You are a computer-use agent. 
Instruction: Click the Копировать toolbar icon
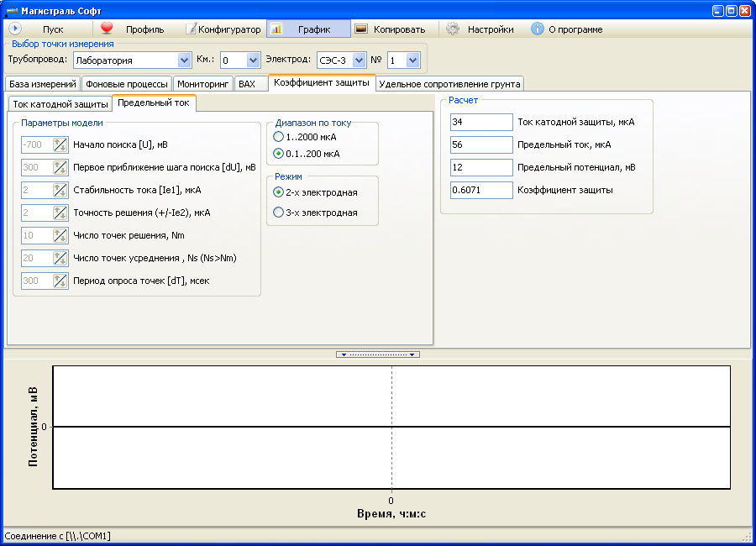click(x=361, y=29)
